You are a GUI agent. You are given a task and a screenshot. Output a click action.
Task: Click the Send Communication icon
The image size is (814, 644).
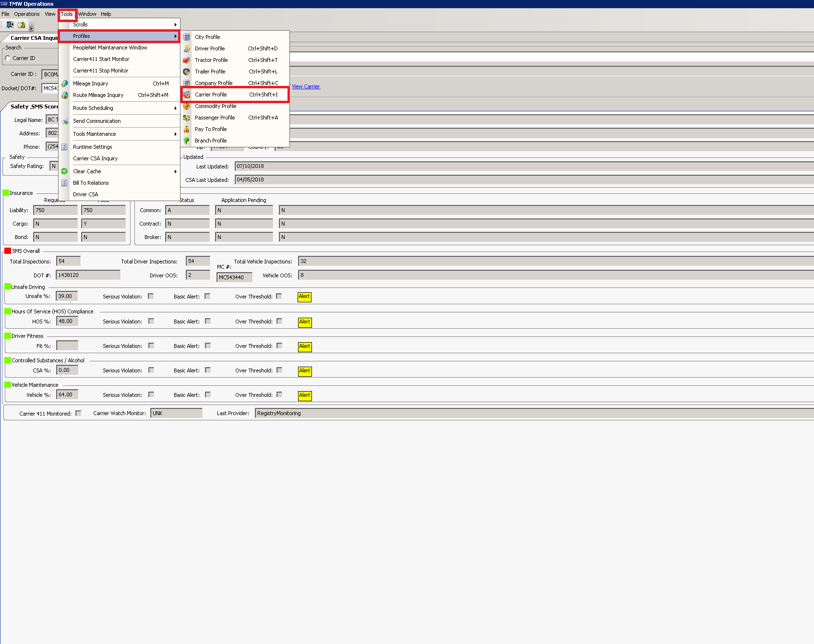[65, 121]
